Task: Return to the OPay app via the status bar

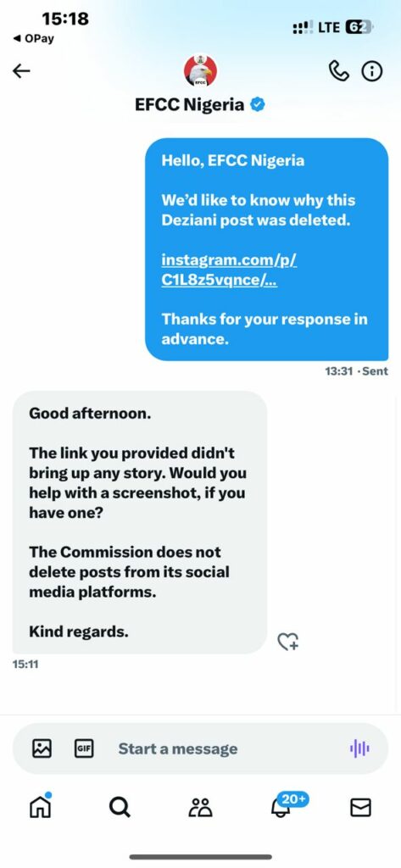Action: click(x=33, y=39)
